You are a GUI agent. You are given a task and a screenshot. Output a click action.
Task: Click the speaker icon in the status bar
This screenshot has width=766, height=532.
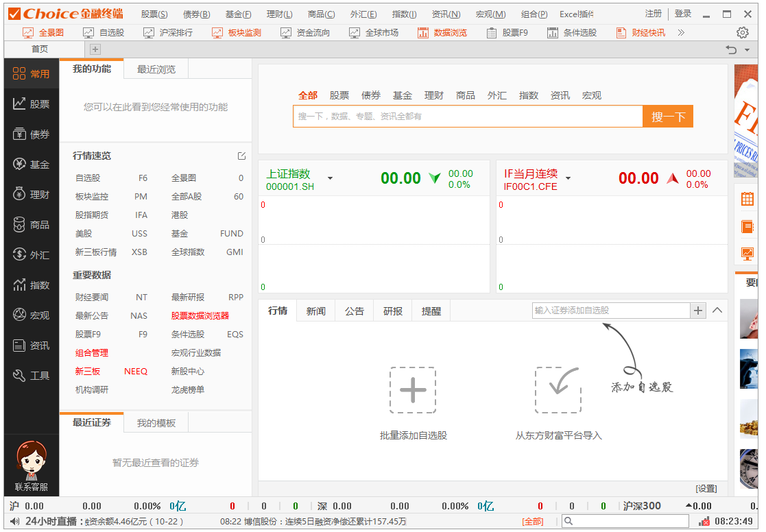pos(14,522)
